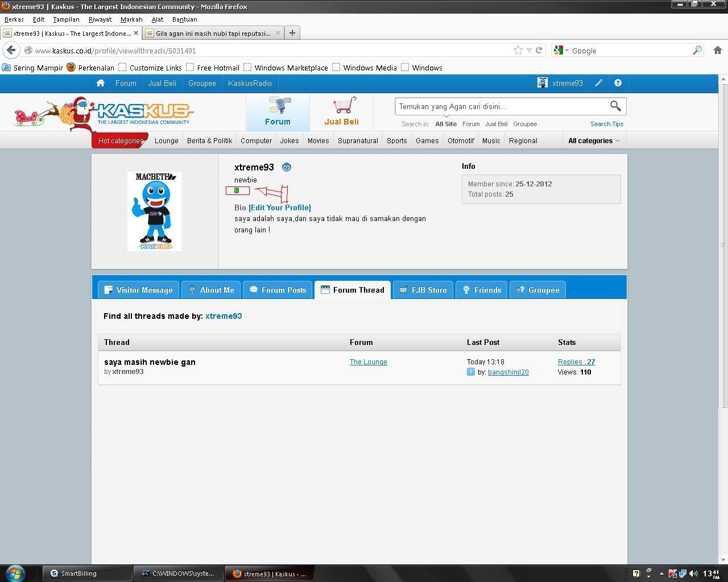Click the go-to-last-post arrow icon
This screenshot has height=582, width=728.
471,372
